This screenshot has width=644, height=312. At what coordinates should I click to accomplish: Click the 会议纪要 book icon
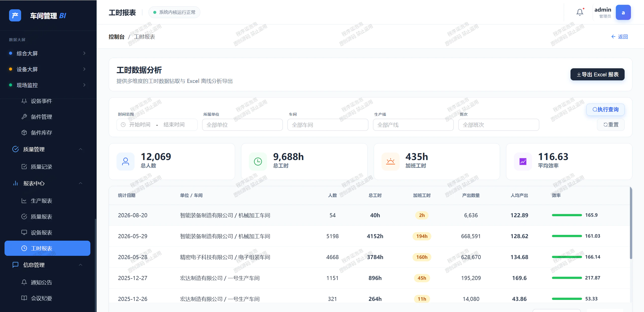tap(24, 298)
